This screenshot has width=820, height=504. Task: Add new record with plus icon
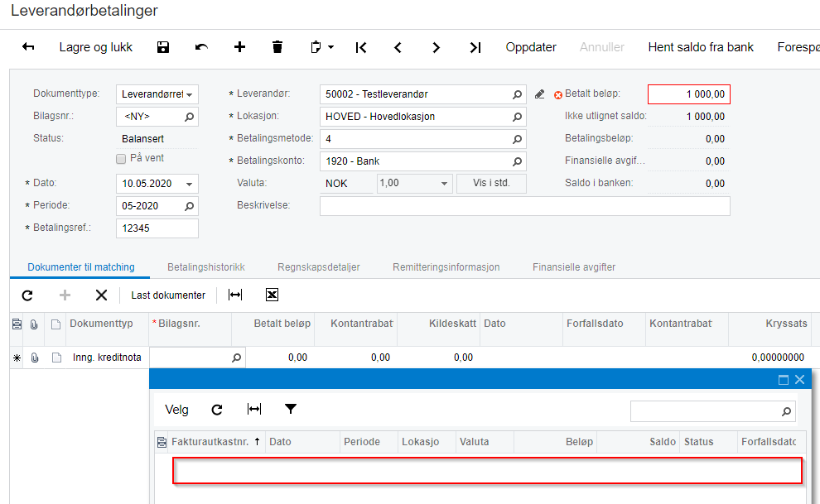pos(239,47)
